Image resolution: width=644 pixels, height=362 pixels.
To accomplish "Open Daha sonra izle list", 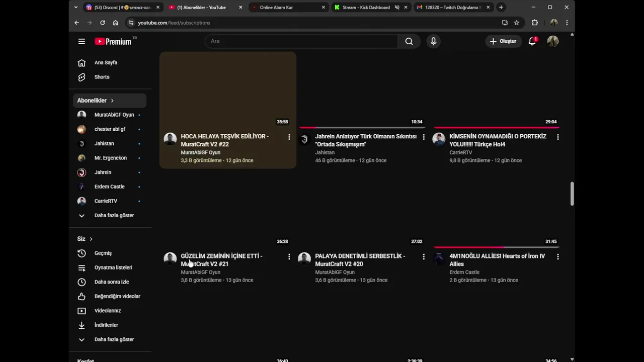I will (x=110, y=282).
